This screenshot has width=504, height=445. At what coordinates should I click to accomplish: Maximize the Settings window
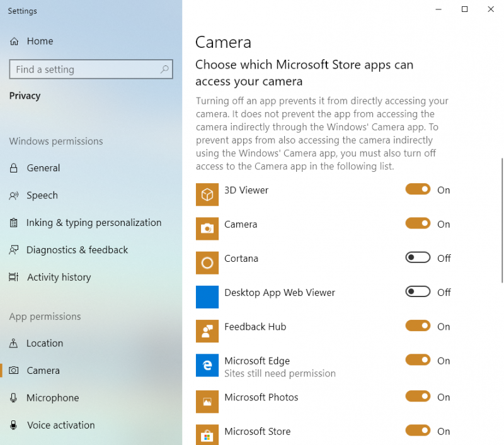[x=464, y=9]
